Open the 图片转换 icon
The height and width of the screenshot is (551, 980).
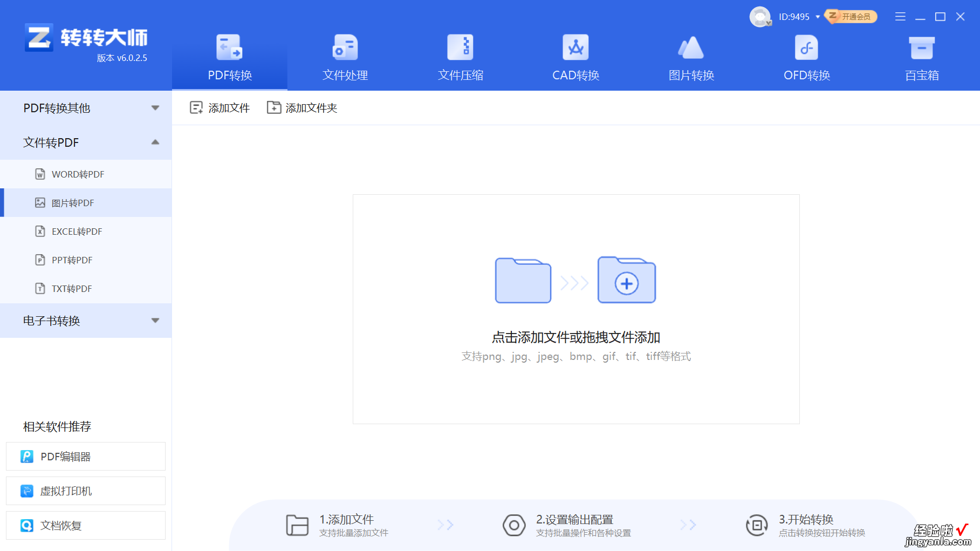tap(691, 47)
